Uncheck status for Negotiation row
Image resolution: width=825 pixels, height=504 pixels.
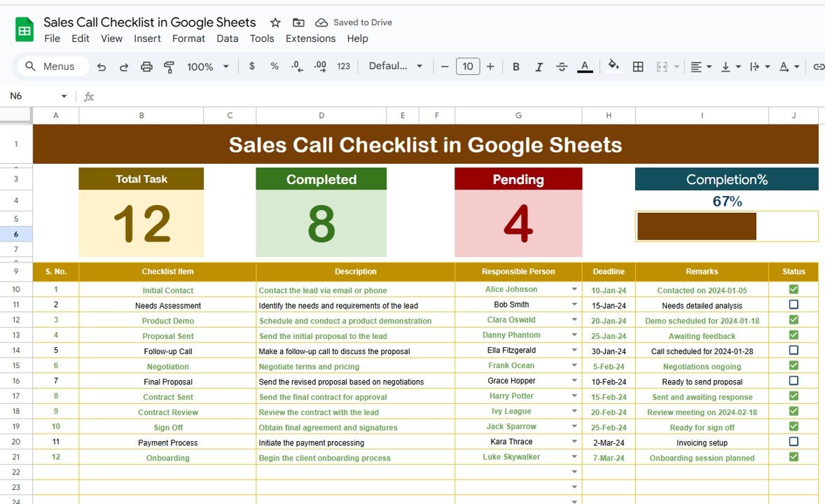pyautogui.click(x=793, y=365)
